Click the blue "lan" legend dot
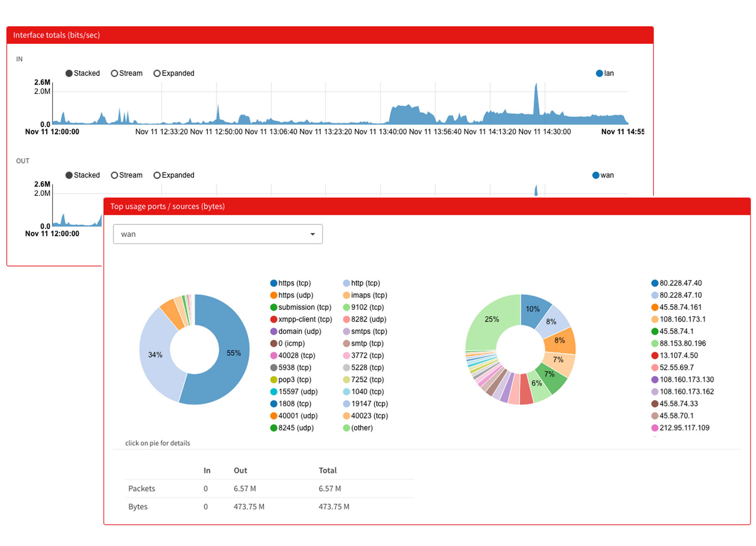 pos(599,73)
